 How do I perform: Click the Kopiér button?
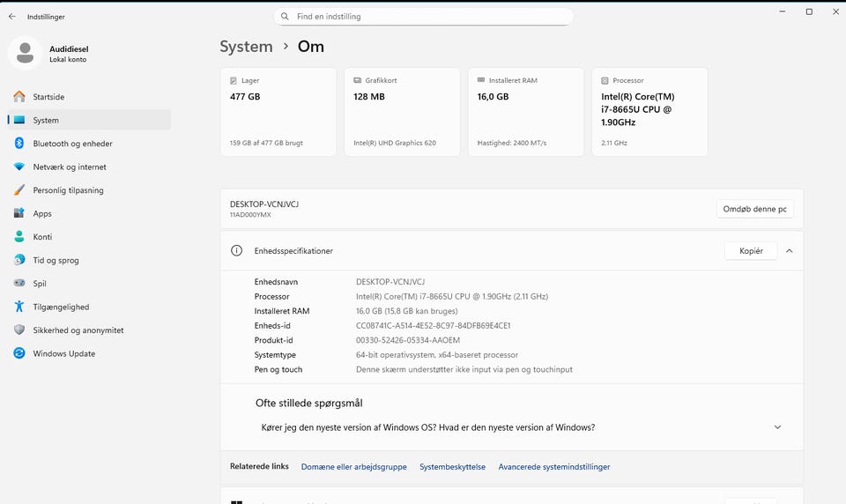click(x=751, y=251)
